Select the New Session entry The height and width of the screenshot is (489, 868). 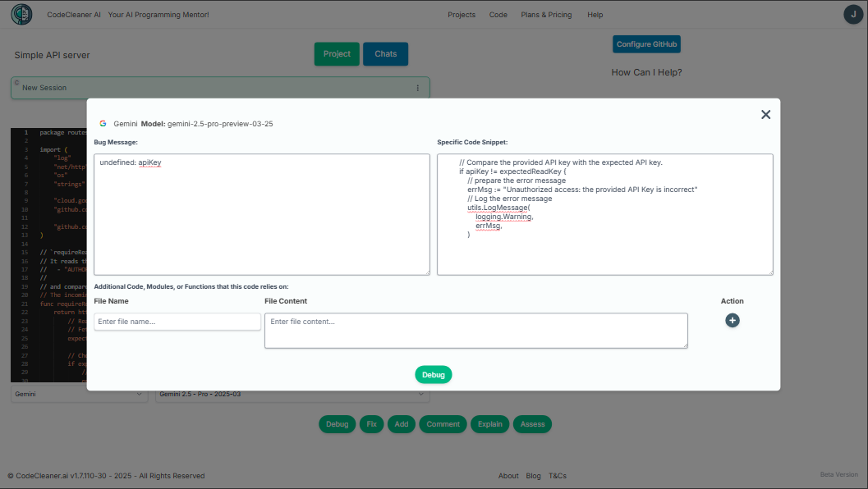pyautogui.click(x=220, y=88)
